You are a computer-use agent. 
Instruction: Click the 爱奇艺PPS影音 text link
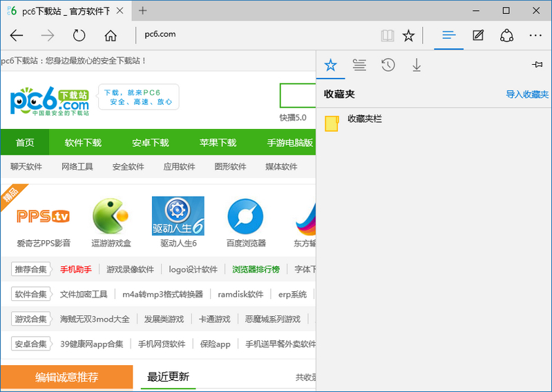[x=44, y=243]
